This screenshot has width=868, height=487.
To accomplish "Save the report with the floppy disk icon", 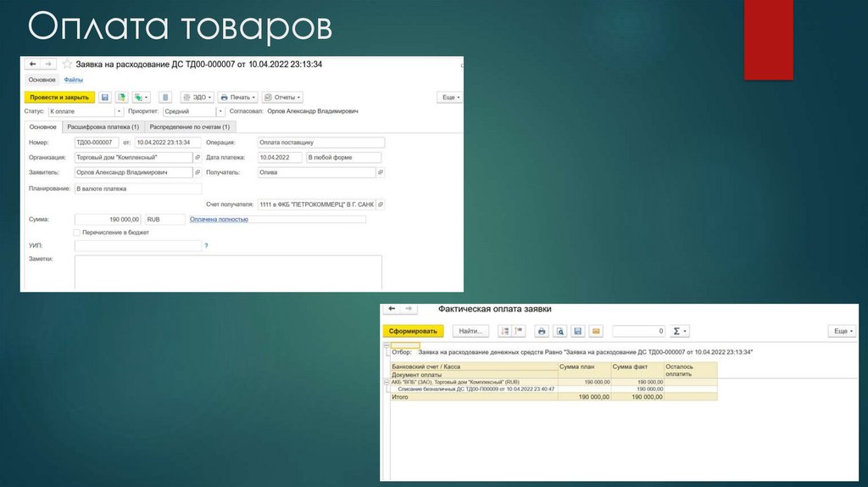I will 578,332.
